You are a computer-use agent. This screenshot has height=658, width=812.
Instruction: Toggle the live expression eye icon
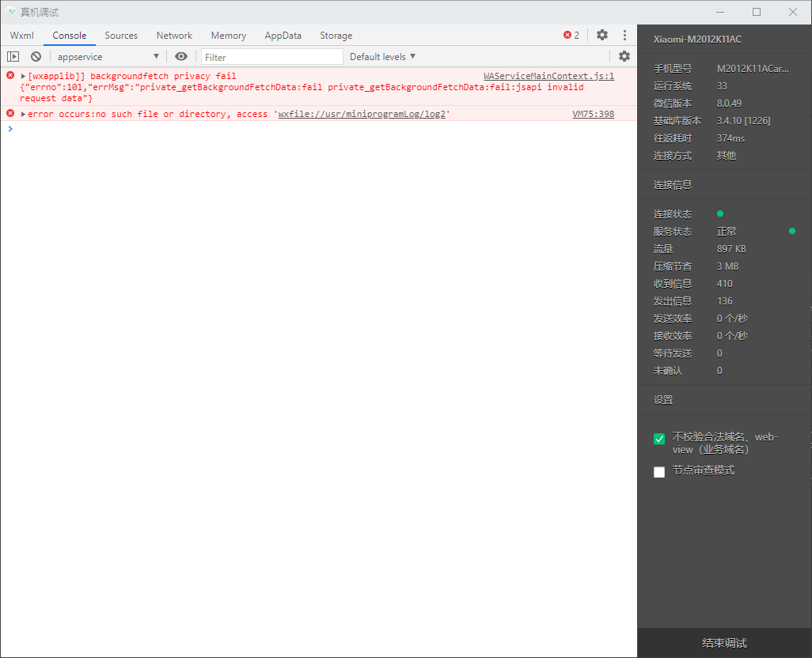181,56
